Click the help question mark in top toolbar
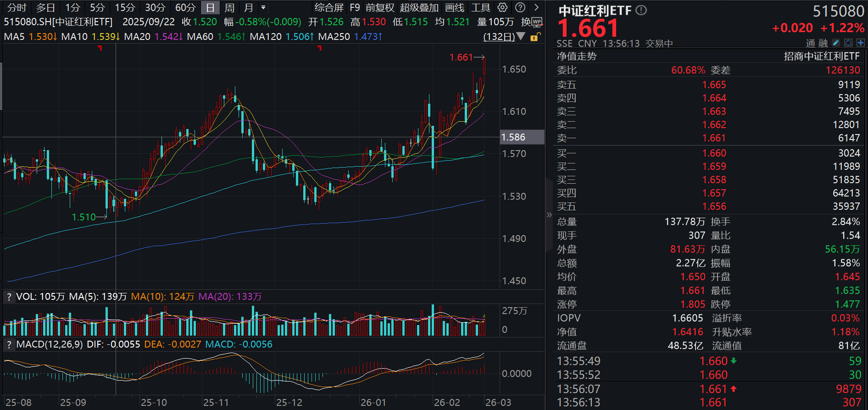Viewport: 868px width, 410px height. coord(520,7)
